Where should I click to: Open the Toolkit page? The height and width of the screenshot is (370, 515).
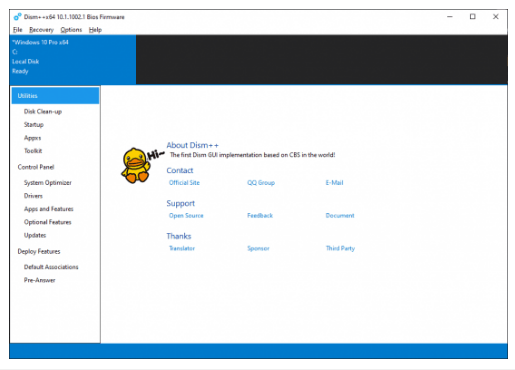tap(33, 151)
